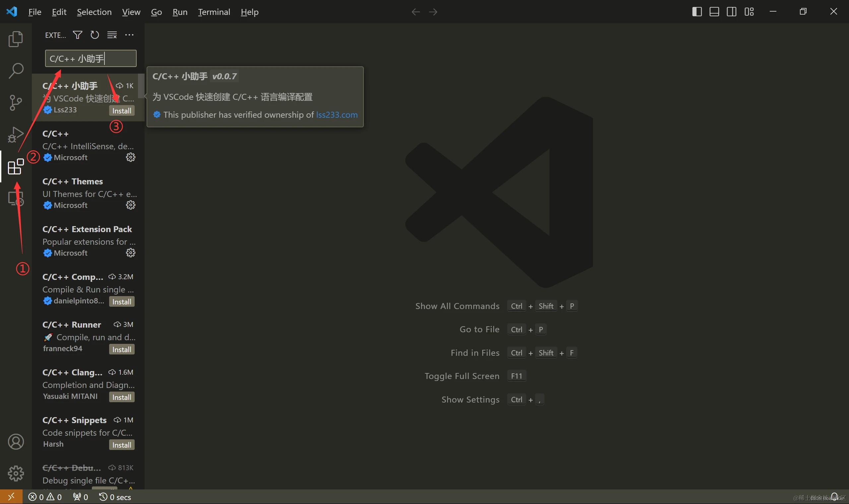This screenshot has width=849, height=504.
Task: Open the Source Control view
Action: (15, 102)
